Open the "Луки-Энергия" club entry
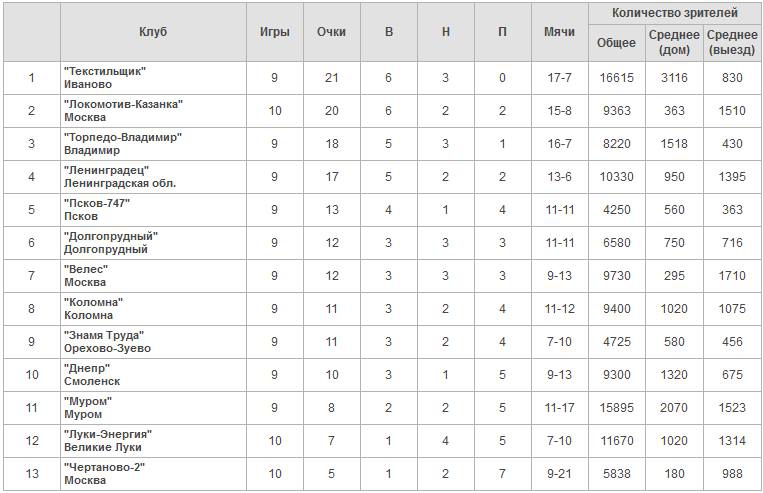Screen dimensions: 763x493 click(x=106, y=434)
